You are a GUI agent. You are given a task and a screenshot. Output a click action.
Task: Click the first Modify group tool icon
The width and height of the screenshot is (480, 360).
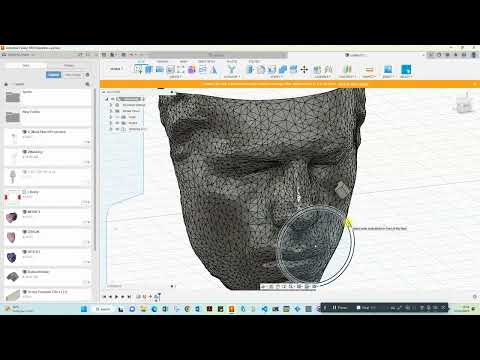click(x=250, y=69)
